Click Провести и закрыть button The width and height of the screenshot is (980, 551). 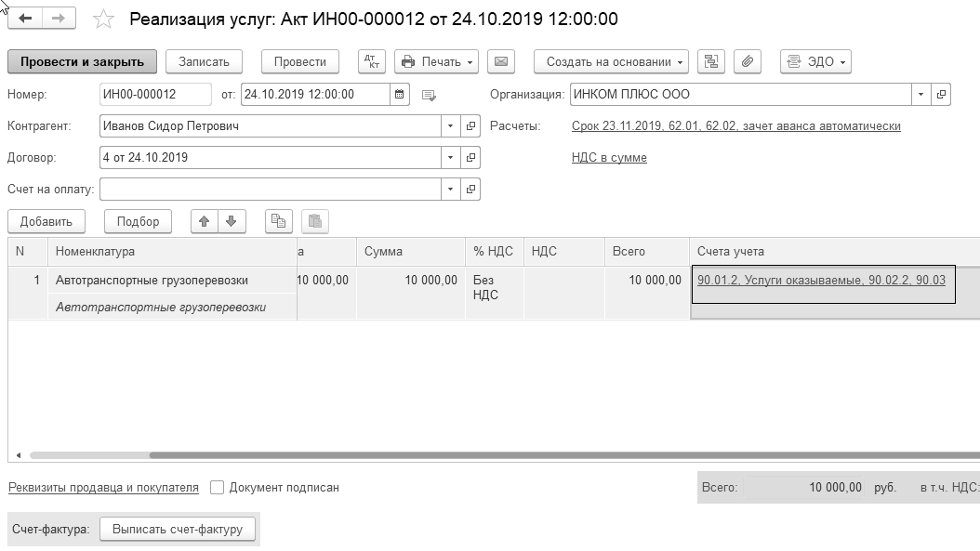coord(82,62)
